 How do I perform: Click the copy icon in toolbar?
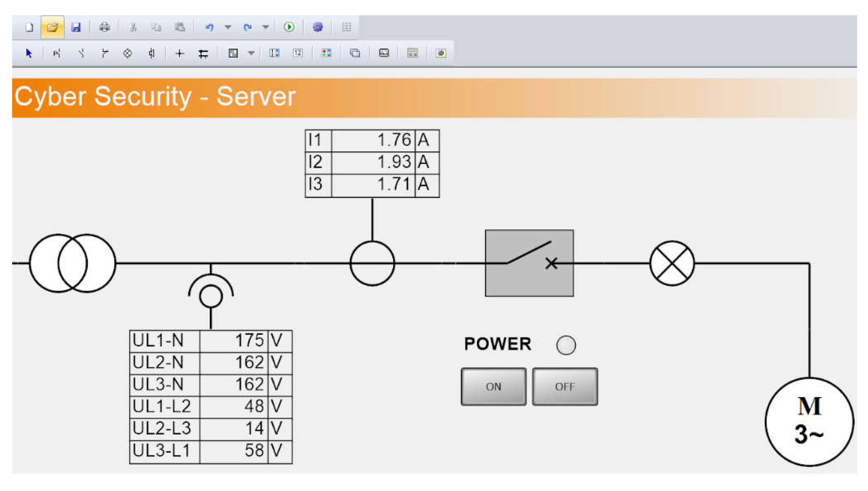(156, 27)
